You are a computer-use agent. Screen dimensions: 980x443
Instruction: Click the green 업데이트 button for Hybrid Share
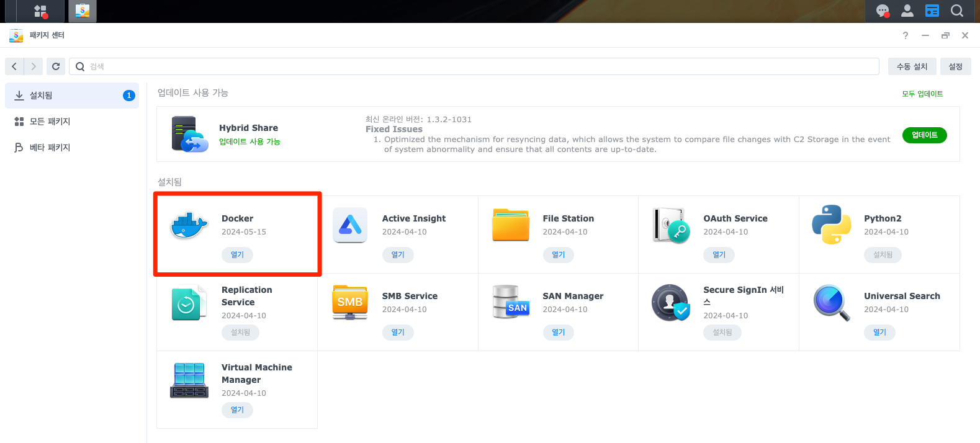coord(924,135)
